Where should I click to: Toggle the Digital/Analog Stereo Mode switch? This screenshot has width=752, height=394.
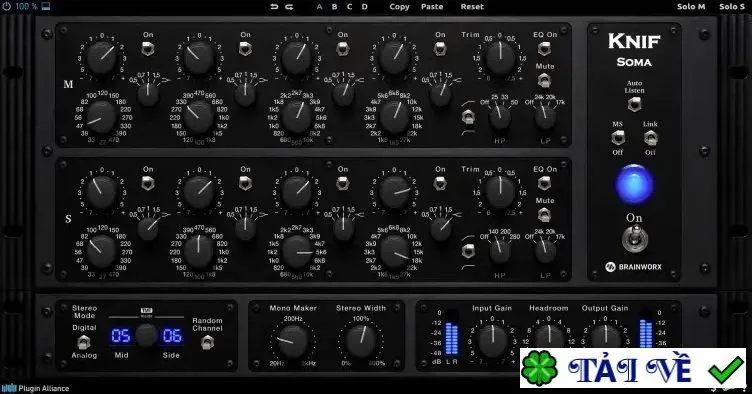coord(84,342)
